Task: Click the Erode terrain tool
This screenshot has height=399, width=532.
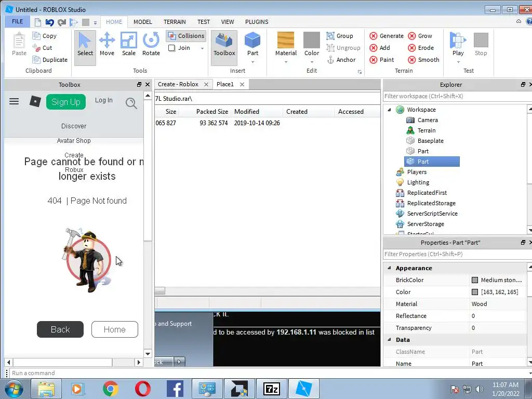Action: 421,48
